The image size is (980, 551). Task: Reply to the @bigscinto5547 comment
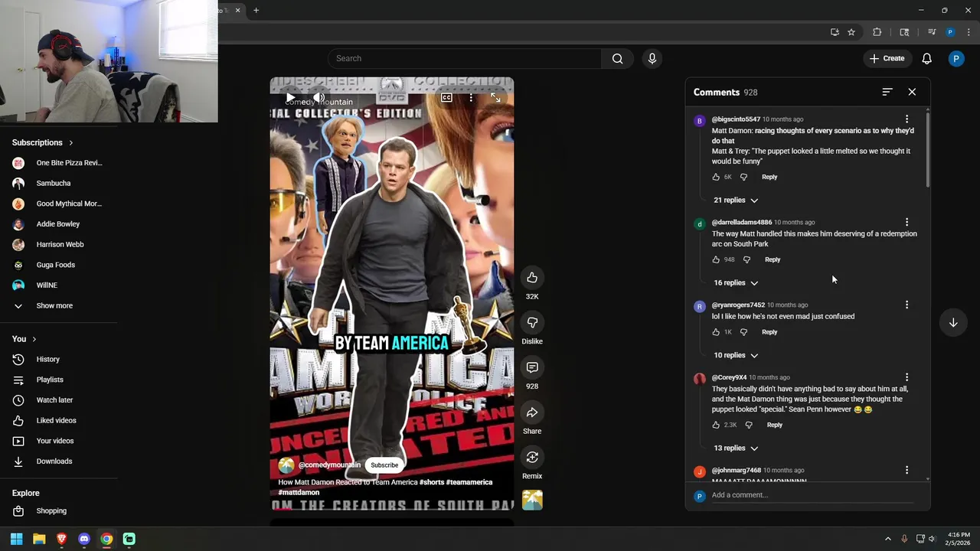769,177
